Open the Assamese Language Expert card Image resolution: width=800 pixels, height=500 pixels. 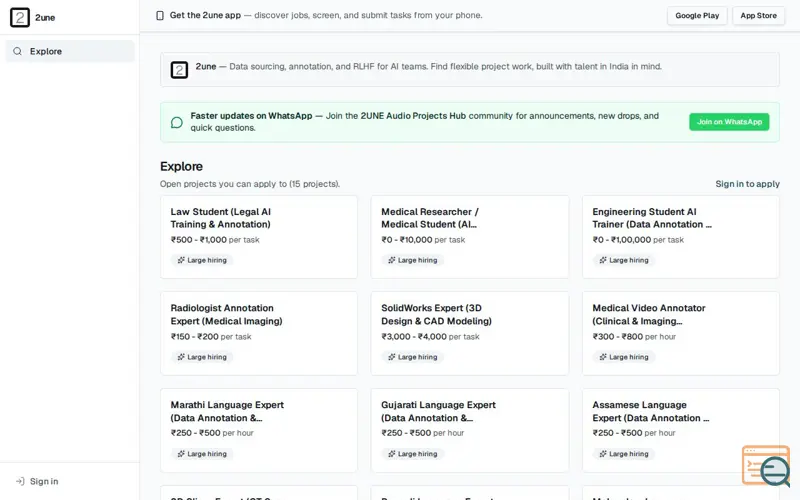(x=681, y=431)
